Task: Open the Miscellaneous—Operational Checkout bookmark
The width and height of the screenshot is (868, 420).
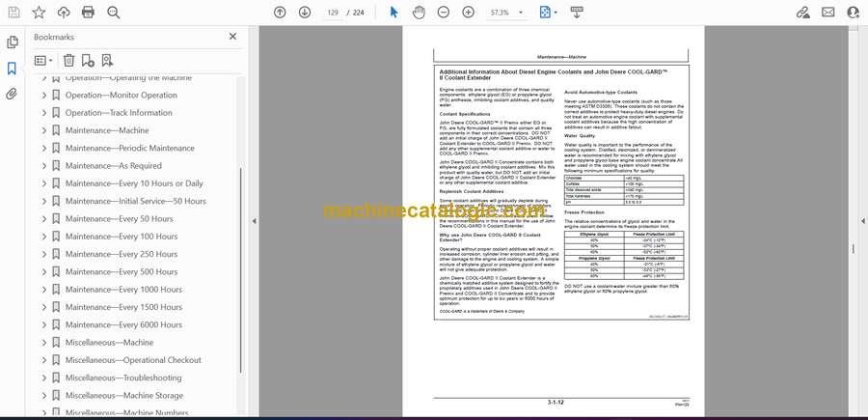Action: pyautogui.click(x=133, y=360)
